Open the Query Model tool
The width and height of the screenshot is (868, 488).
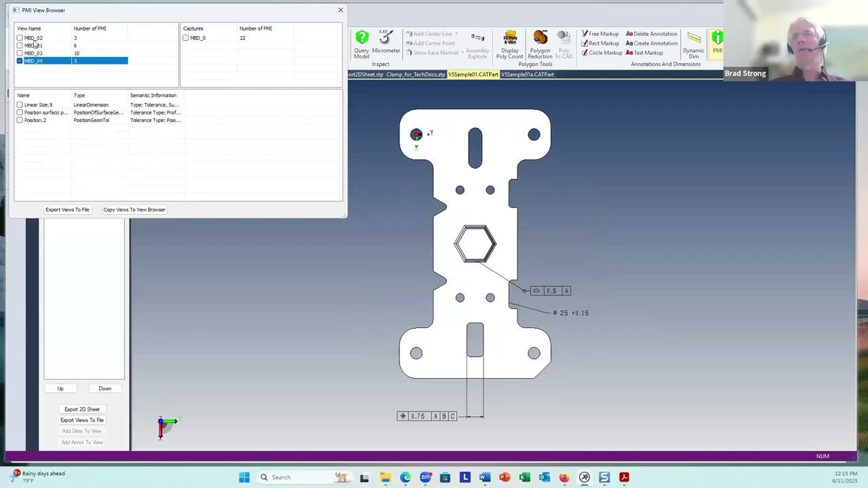361,44
